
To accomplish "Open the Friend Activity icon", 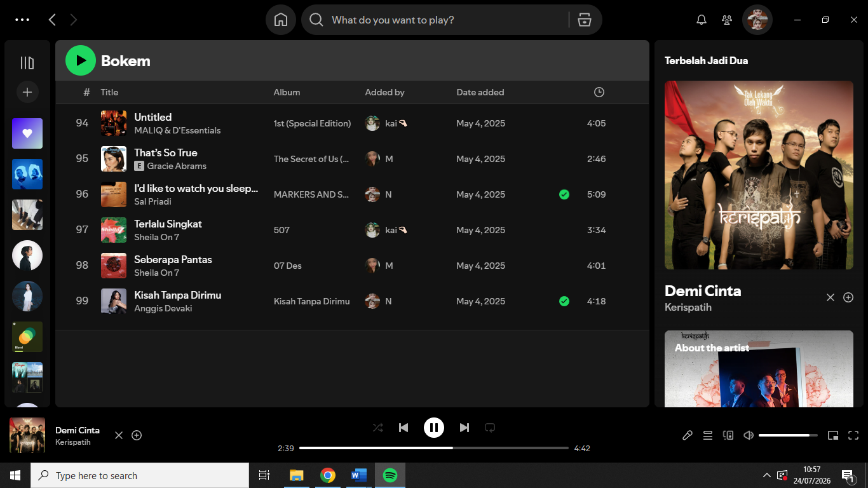I will [727, 20].
